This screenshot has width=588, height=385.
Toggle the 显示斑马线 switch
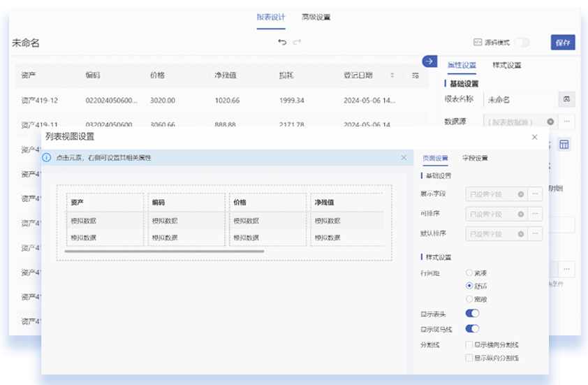coord(472,328)
